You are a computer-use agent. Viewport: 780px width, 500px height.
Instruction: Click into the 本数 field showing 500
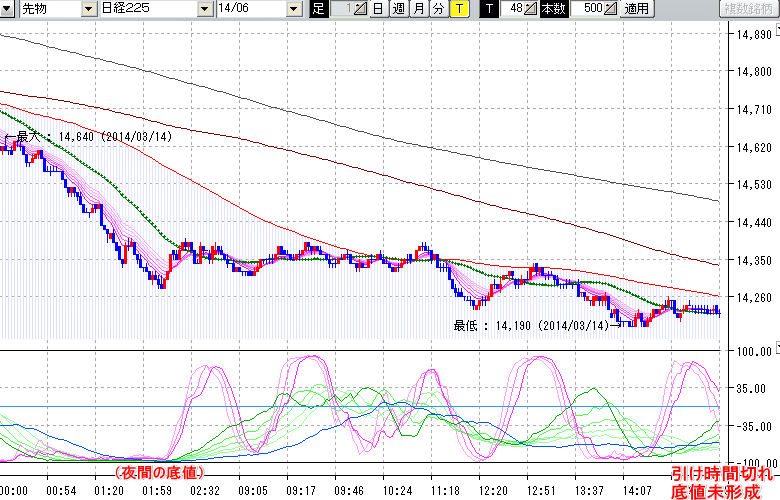pos(586,9)
